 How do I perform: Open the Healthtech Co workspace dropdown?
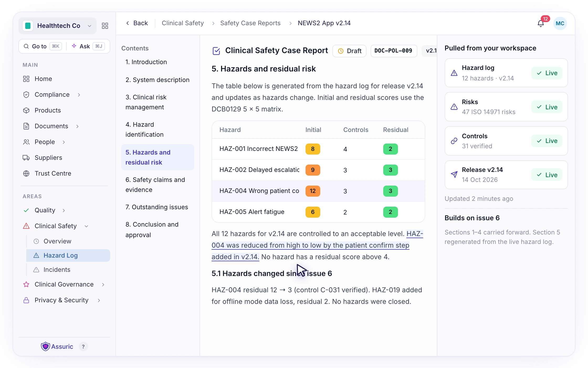tap(57, 26)
